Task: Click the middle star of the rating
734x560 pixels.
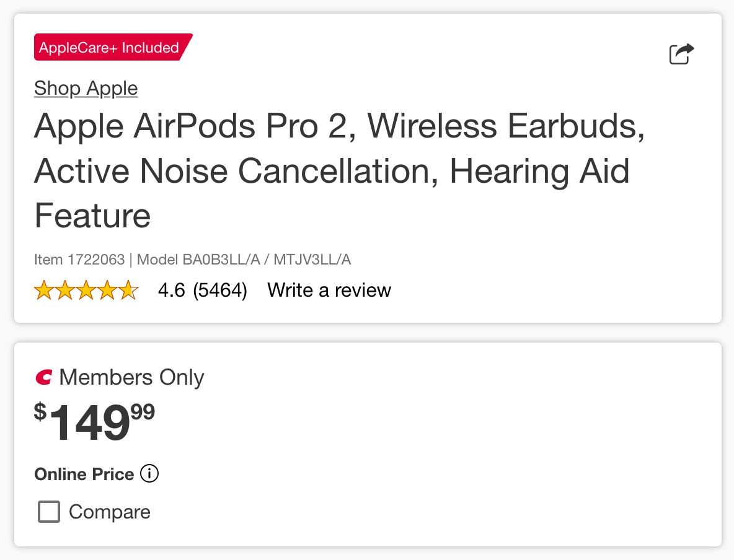Action: 86,290
